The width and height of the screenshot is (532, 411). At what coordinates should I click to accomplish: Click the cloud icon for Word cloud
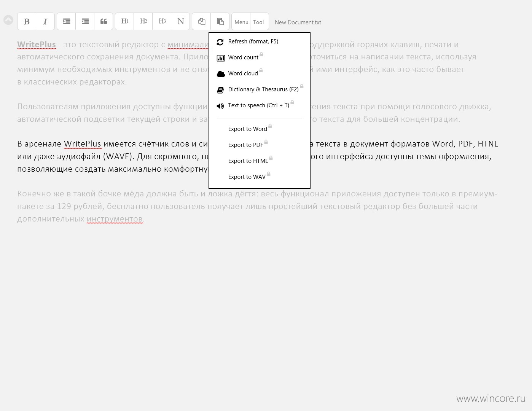[x=221, y=74]
